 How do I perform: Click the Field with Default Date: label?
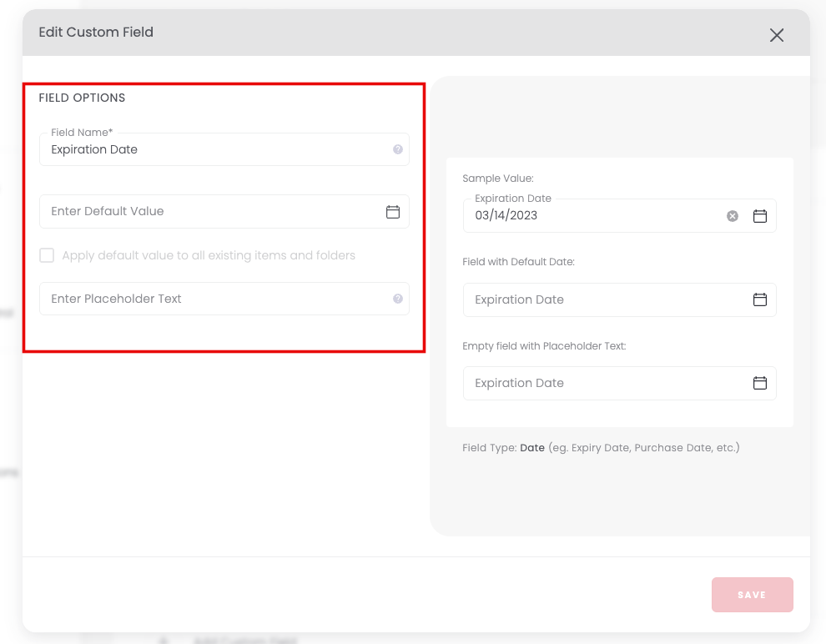(x=518, y=262)
